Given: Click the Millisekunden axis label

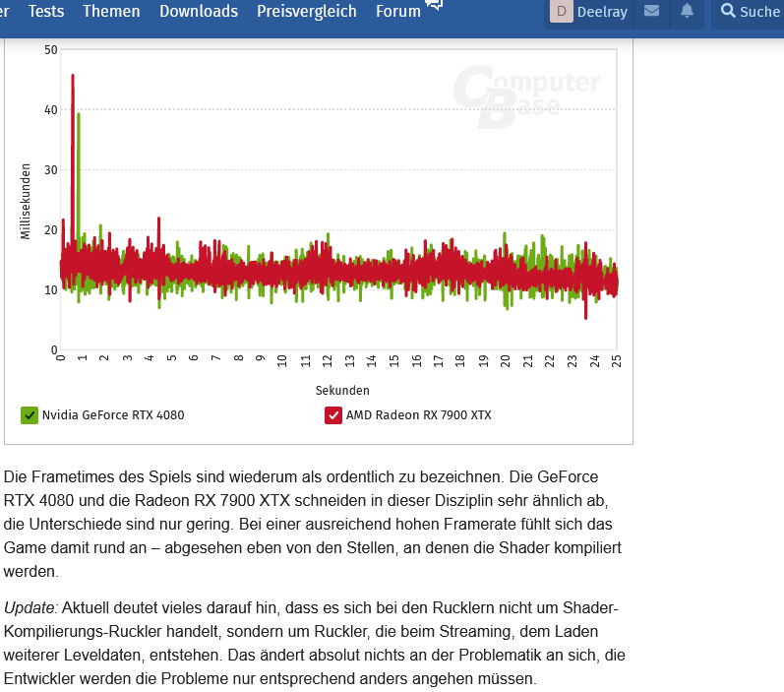Looking at the screenshot, I should click(25, 201).
